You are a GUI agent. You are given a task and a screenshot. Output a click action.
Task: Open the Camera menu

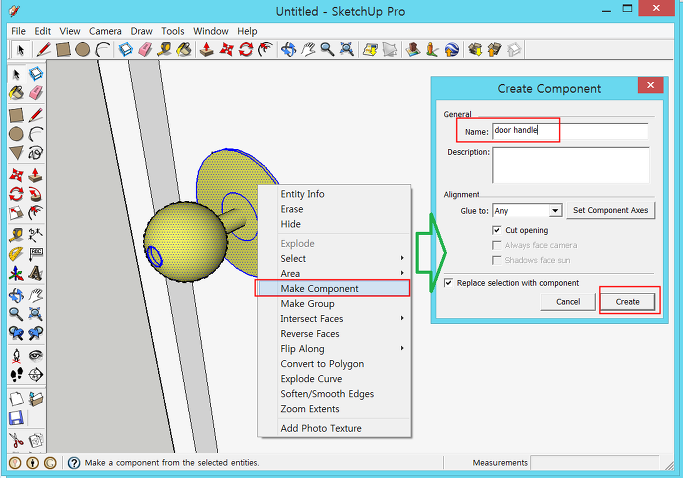(x=105, y=31)
